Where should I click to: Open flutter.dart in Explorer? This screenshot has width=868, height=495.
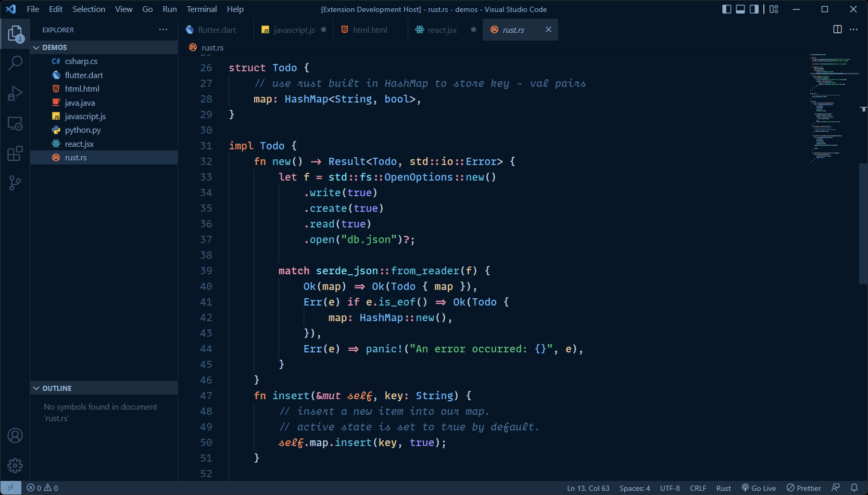(x=104, y=75)
